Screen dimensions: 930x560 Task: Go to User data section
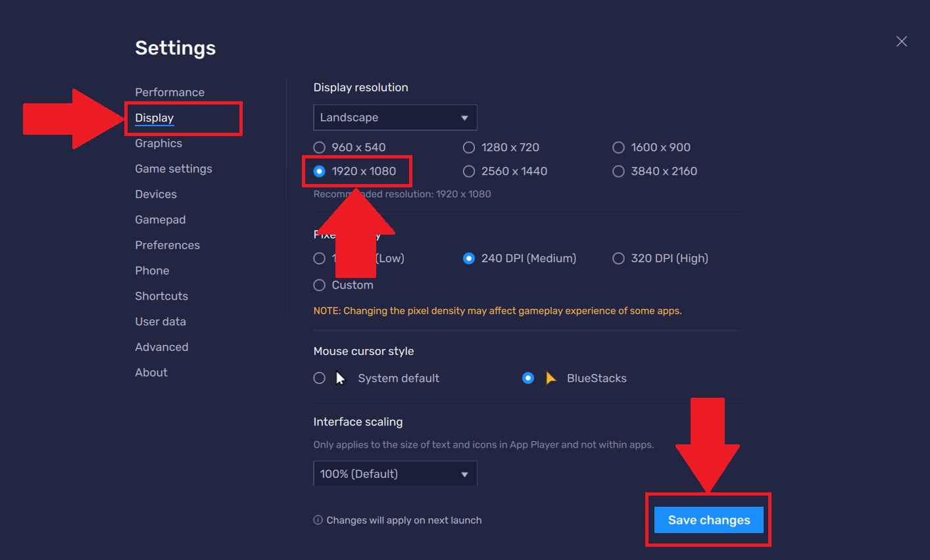click(160, 321)
